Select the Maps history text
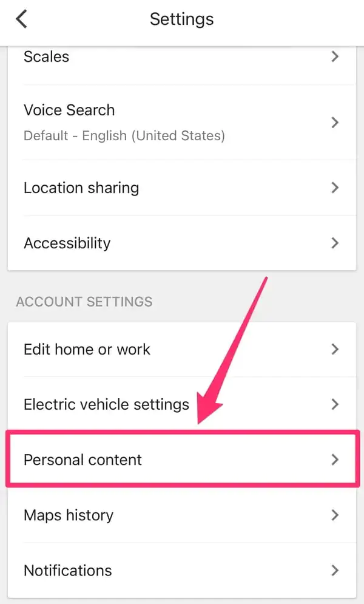Viewport: 364px width, 604px height. coord(69,515)
